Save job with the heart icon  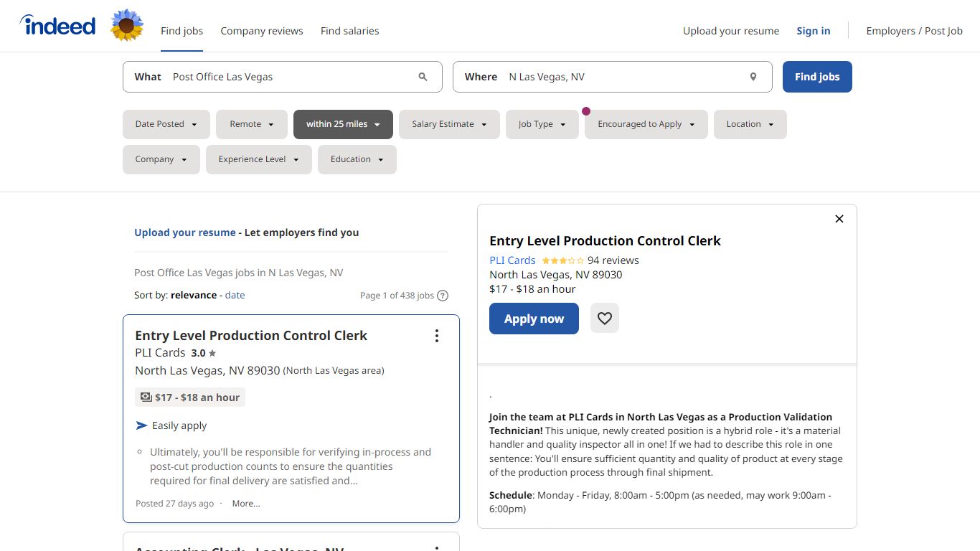605,319
